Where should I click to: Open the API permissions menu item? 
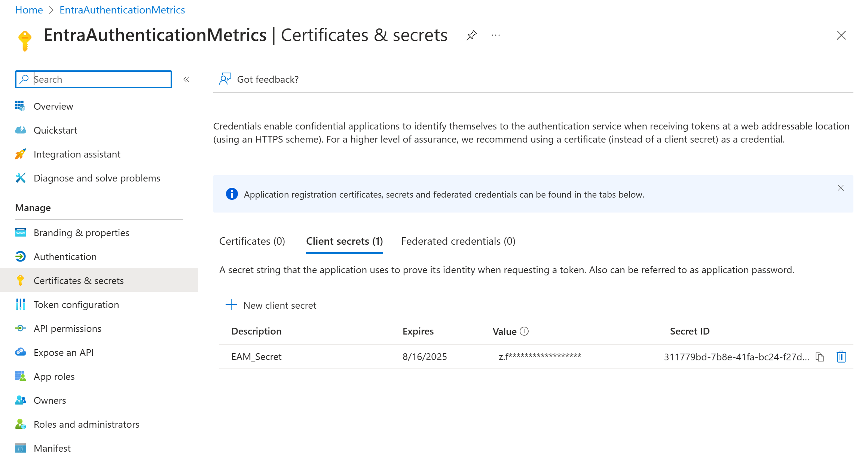[67, 329]
